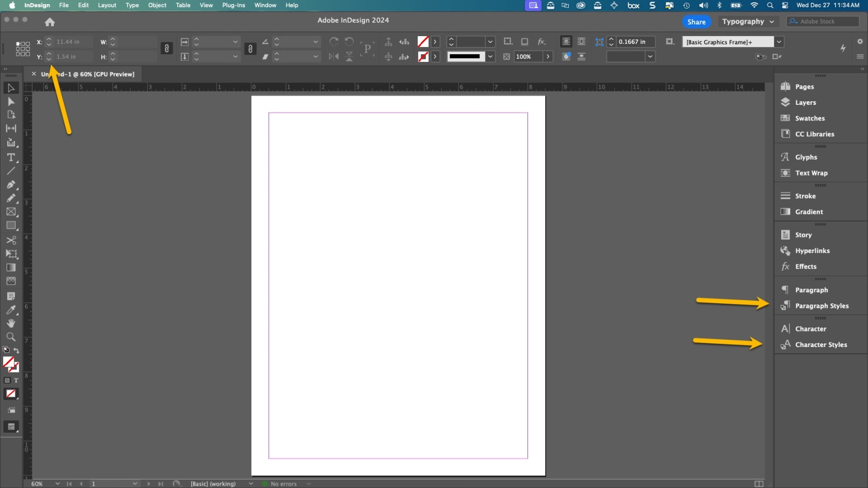Screen dimensions: 868x488
Task: Toggle formatting affects container
Action: point(7,381)
